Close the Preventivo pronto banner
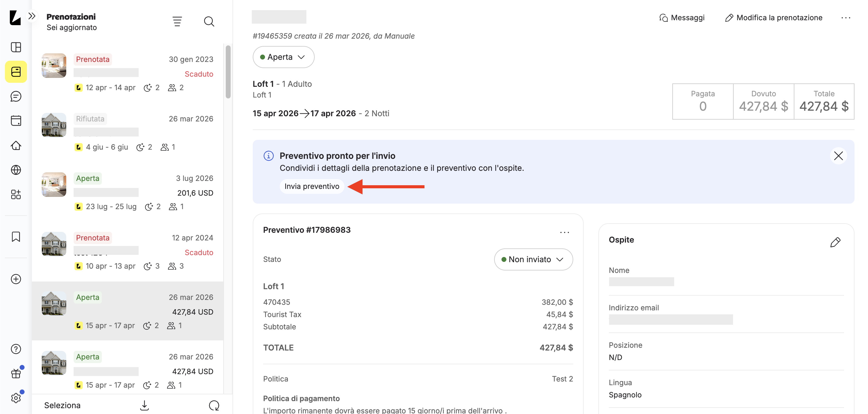Screen dimensions: 868x414 838,155
